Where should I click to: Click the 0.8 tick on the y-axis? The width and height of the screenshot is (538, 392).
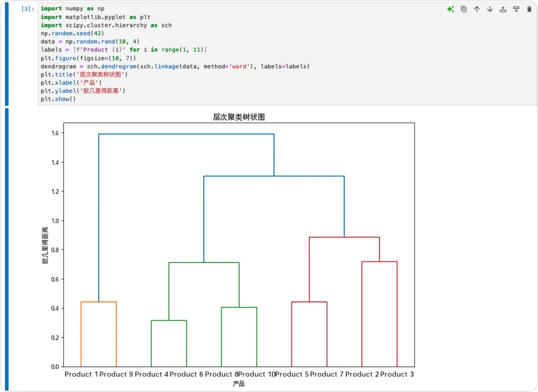55,250
